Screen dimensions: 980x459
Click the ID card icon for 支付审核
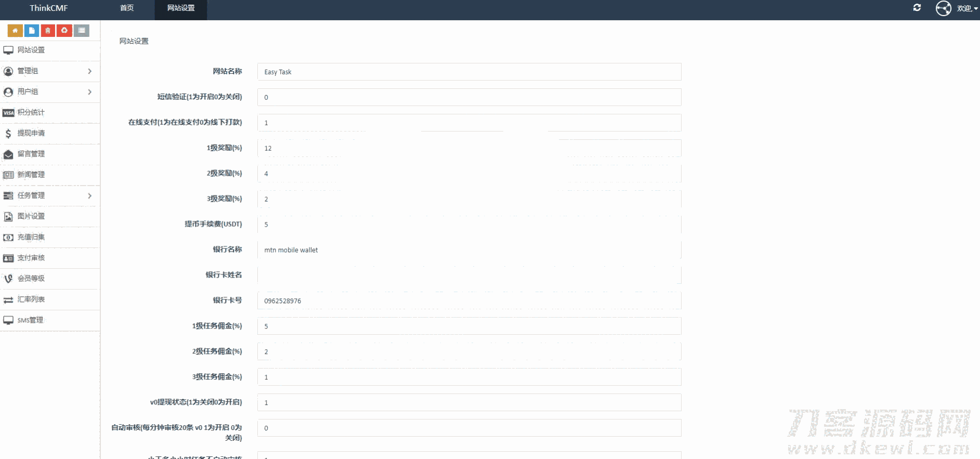(x=8, y=258)
